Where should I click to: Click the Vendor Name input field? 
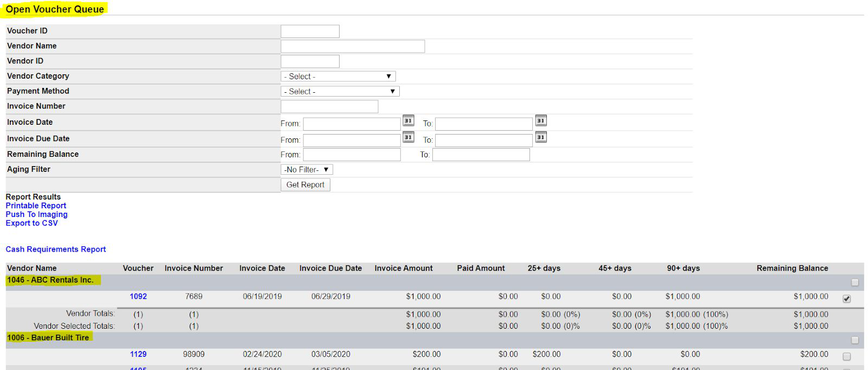click(x=353, y=47)
